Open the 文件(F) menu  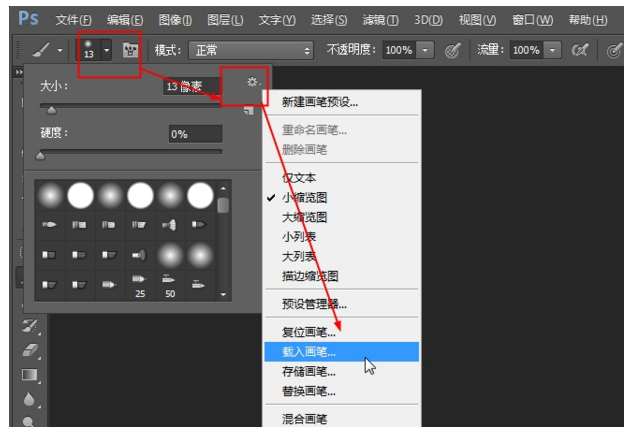[x=73, y=20]
